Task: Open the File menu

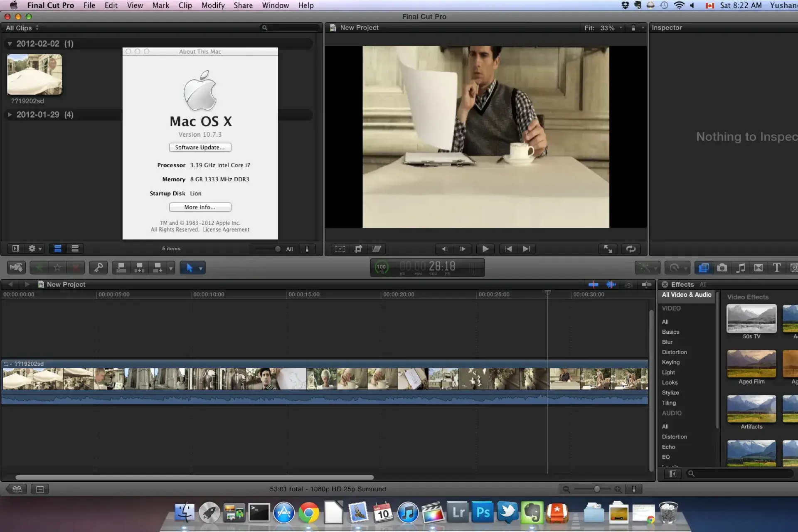Action: click(x=89, y=5)
